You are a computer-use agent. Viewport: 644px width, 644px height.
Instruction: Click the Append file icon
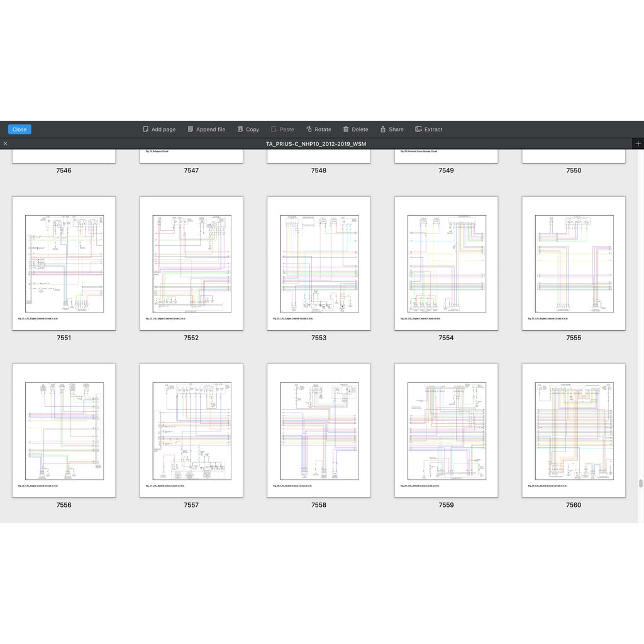(191, 130)
